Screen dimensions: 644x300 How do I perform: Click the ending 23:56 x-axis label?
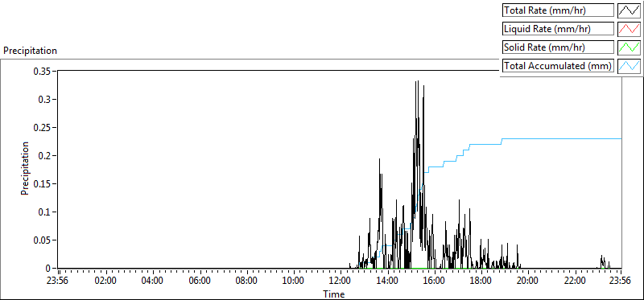pyautogui.click(x=620, y=282)
